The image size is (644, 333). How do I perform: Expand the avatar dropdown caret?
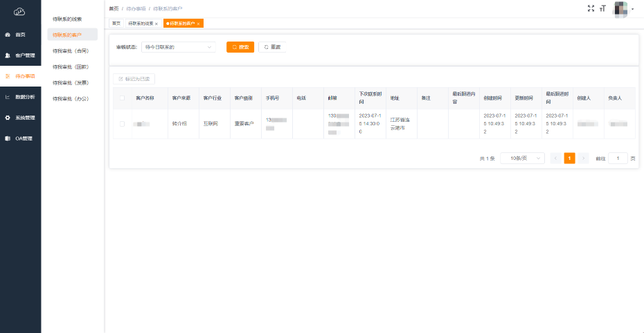(x=632, y=10)
